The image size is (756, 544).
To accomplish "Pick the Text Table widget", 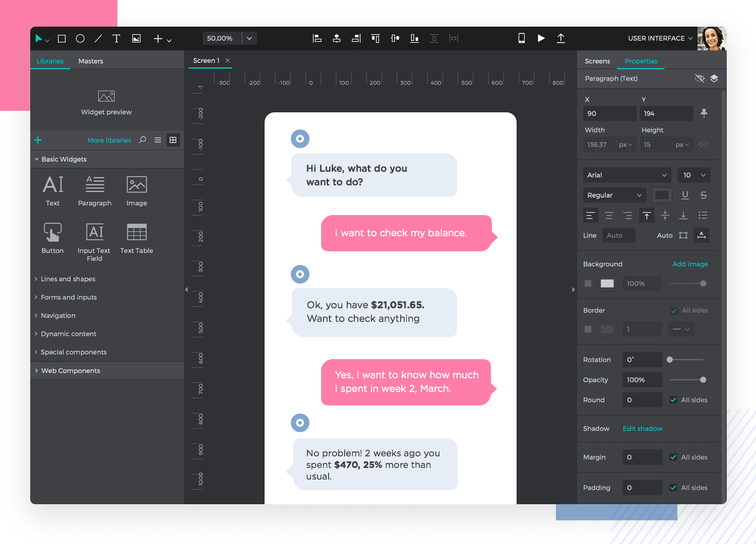I will [x=137, y=239].
